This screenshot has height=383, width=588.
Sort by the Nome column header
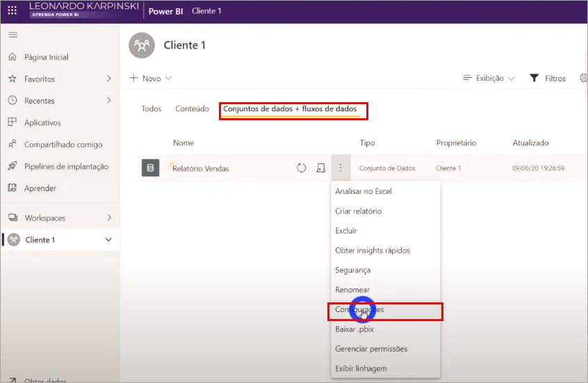(183, 143)
